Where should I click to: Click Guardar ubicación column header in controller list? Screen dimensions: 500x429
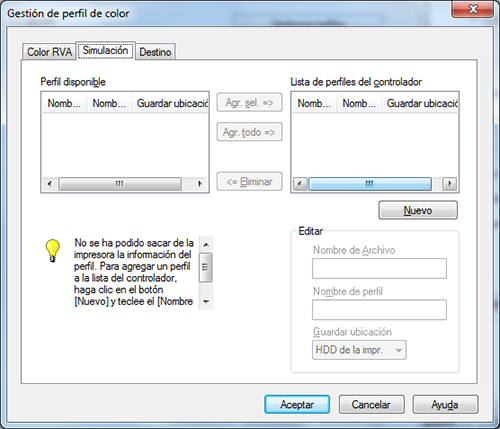(x=420, y=103)
